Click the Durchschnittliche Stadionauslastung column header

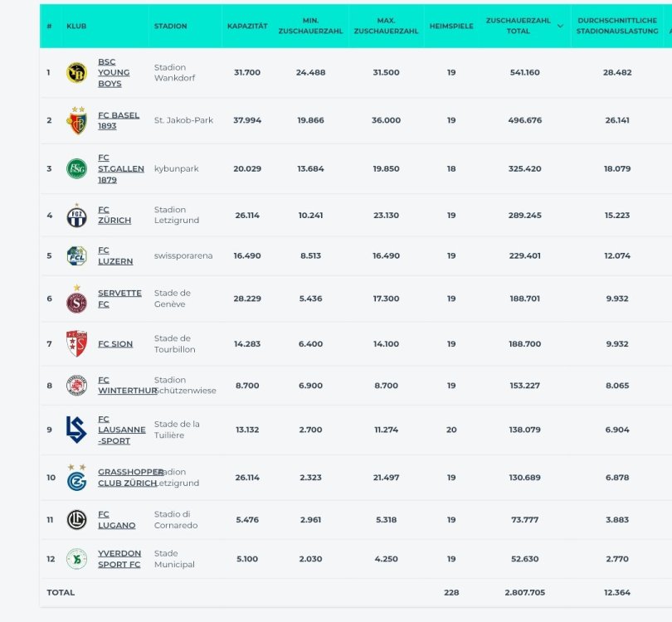[x=616, y=27]
